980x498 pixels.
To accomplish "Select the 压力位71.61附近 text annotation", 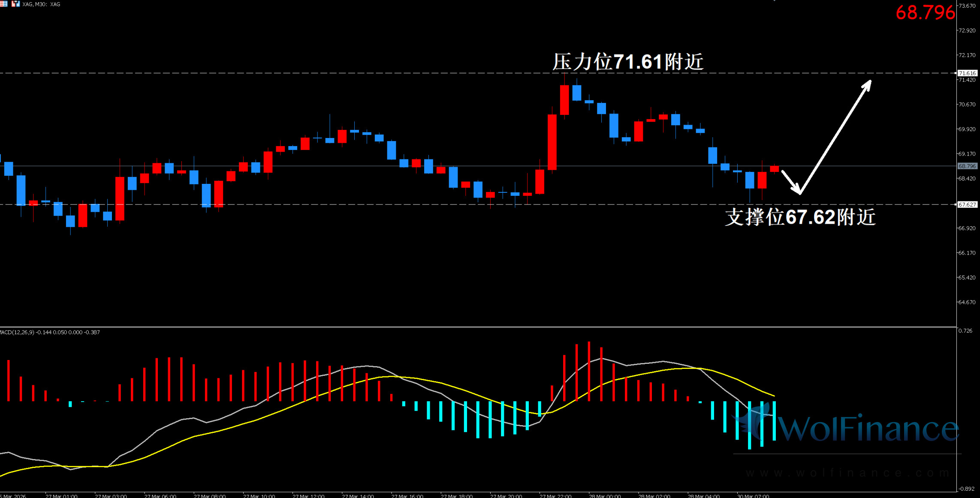I will coord(628,62).
